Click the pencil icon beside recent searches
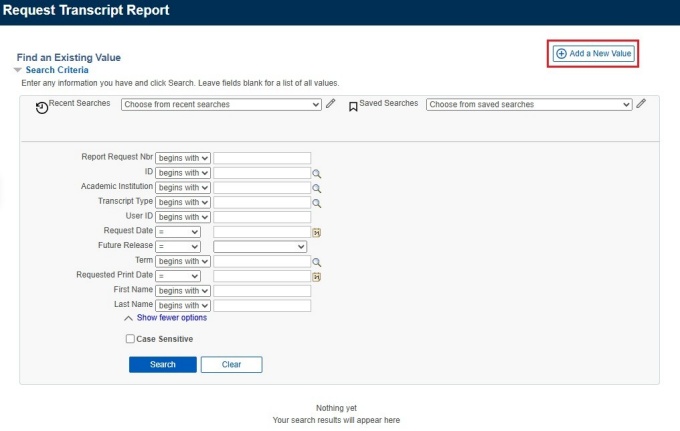 (x=331, y=104)
